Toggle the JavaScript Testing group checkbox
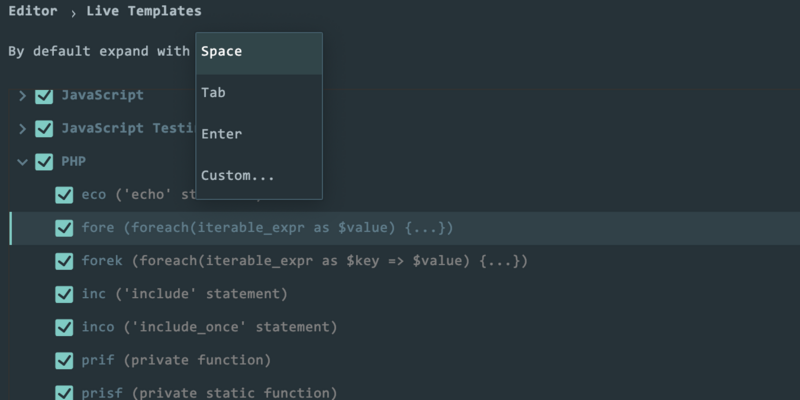 point(44,129)
